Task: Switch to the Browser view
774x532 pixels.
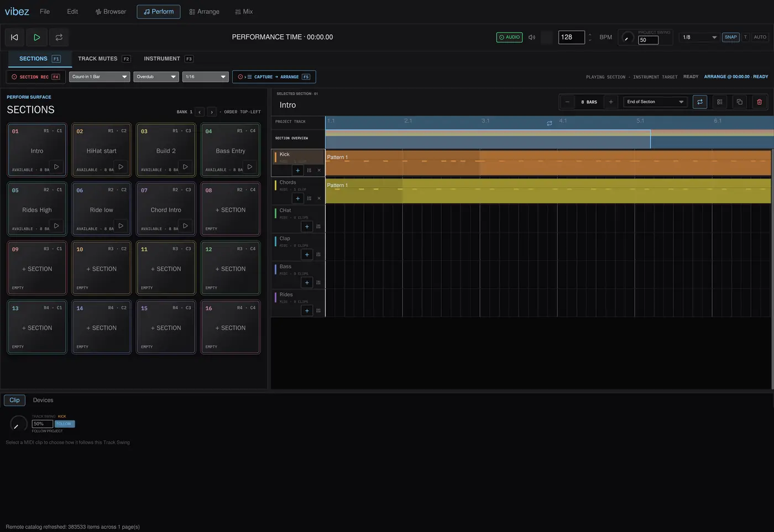Action: tap(111, 12)
